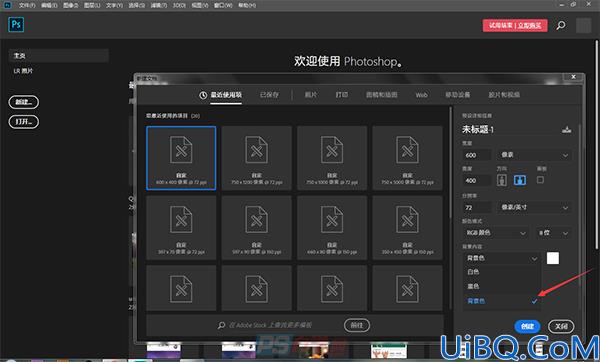Screen dimensions: 600x362
Task: Click the red 试用结束 立即购买 button
Action: tap(515, 26)
